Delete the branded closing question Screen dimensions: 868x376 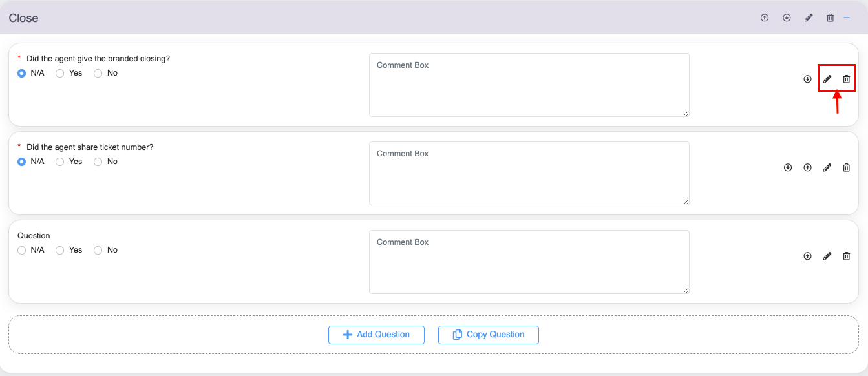coord(847,79)
